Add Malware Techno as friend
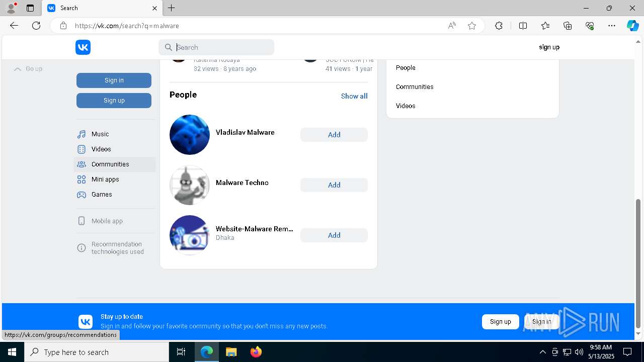The image size is (644, 362). 334,185
